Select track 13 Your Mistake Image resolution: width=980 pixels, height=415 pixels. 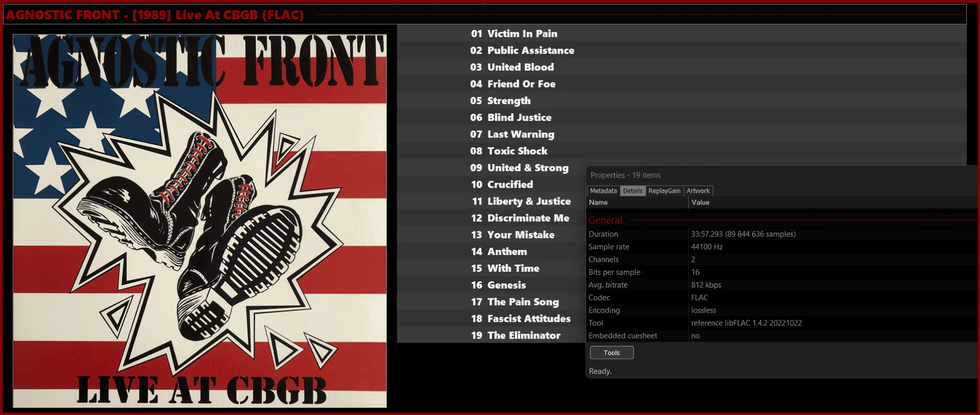(512, 235)
